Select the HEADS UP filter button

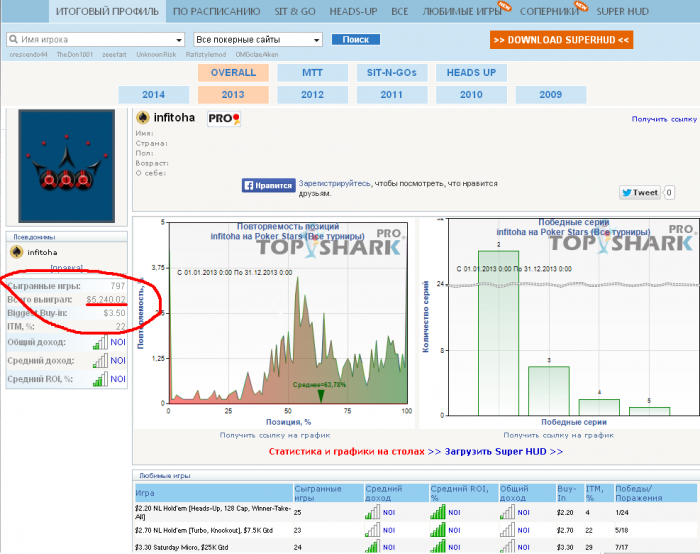[471, 73]
